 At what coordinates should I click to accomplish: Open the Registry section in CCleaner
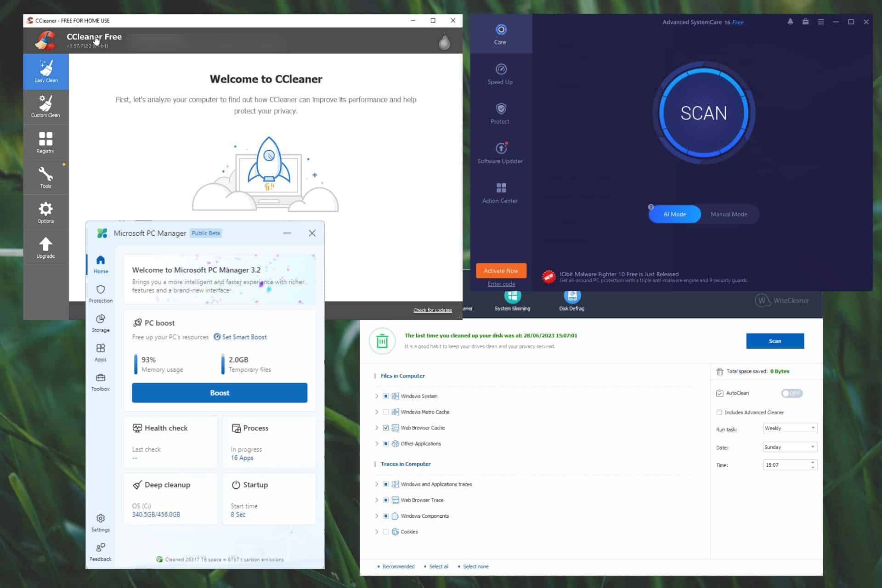tap(46, 142)
